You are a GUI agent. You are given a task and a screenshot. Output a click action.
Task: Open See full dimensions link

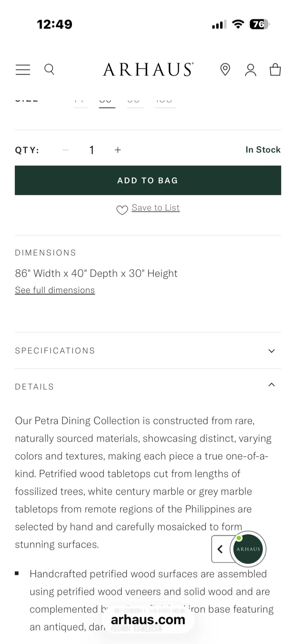pyautogui.click(x=55, y=290)
